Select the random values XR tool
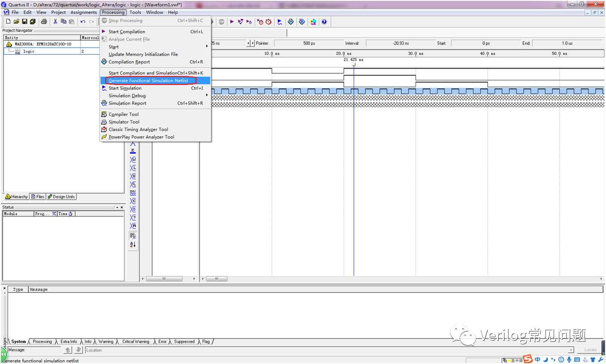The width and height of the screenshot is (606, 364). point(133,226)
